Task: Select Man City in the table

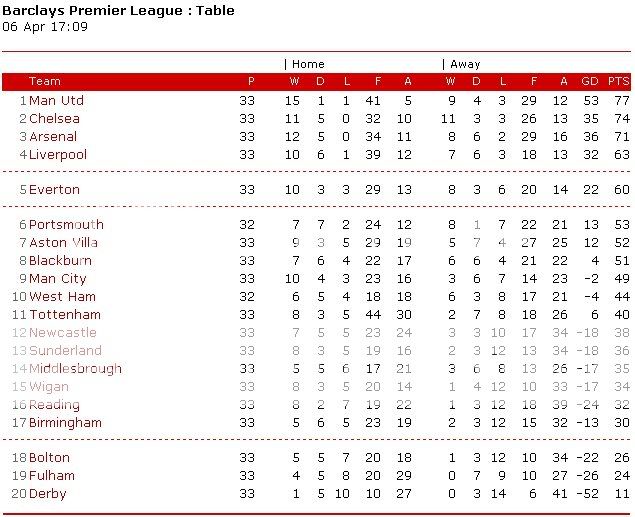Action: click(x=58, y=279)
